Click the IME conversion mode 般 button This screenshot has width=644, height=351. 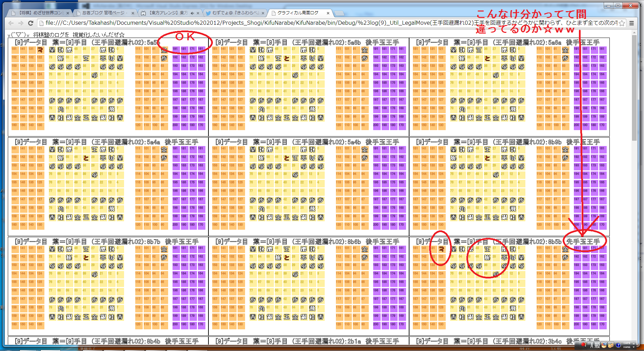[598, 345]
